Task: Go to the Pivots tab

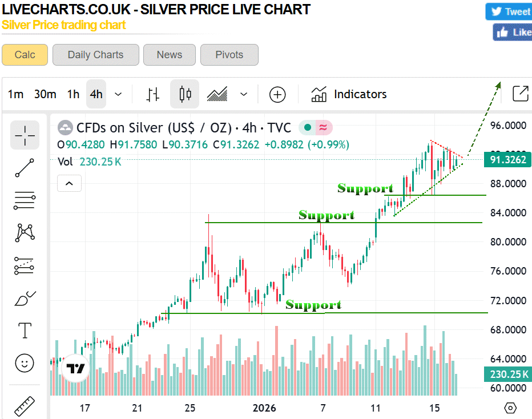Action: click(229, 55)
